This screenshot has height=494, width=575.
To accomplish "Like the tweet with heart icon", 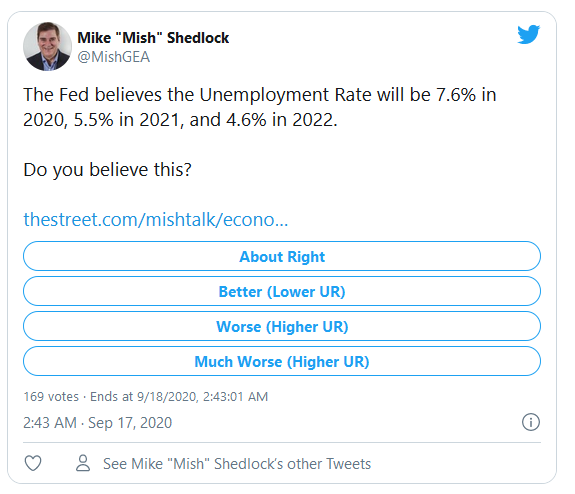I will click(33, 463).
